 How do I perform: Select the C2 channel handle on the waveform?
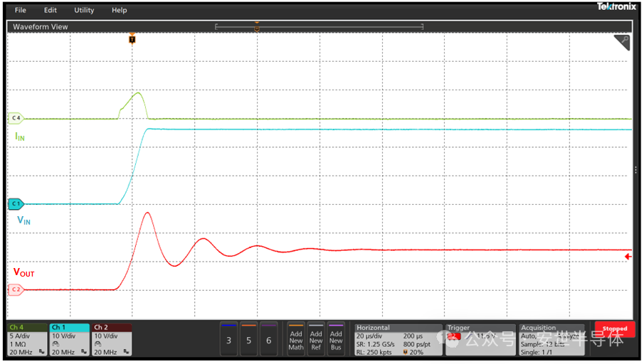15,289
